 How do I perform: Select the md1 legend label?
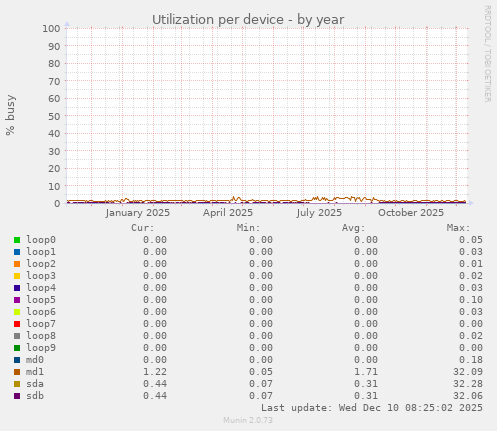coord(35,372)
